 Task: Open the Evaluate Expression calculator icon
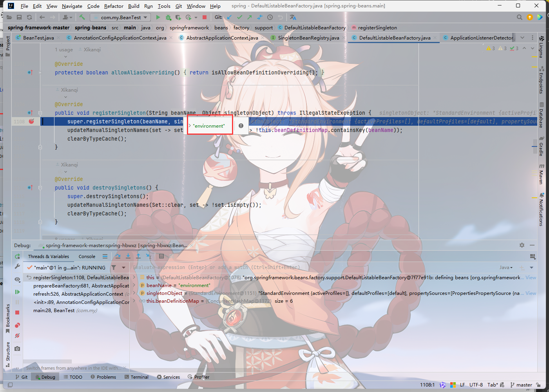[161, 256]
